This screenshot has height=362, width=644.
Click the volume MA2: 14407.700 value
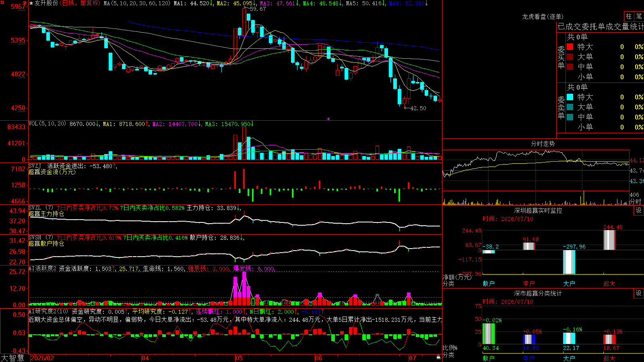coord(176,124)
